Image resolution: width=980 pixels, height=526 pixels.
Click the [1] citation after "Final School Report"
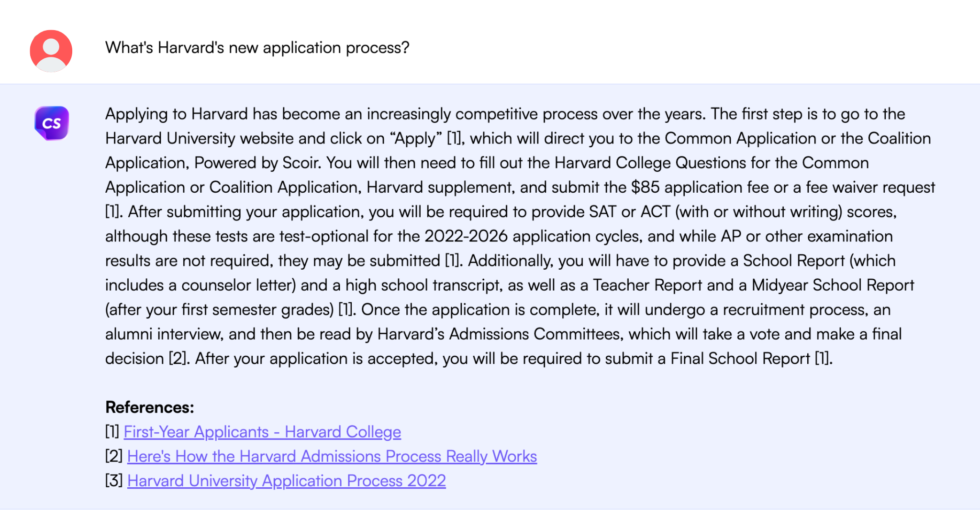823,359
